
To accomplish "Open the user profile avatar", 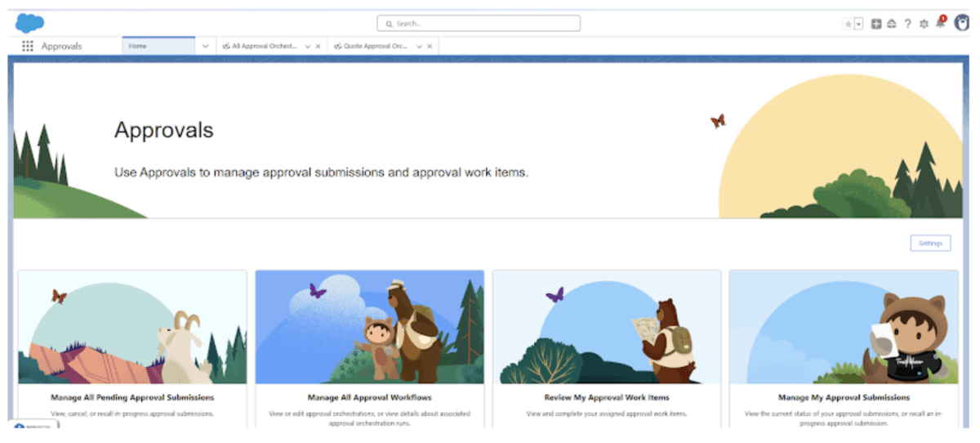I will 961,24.
